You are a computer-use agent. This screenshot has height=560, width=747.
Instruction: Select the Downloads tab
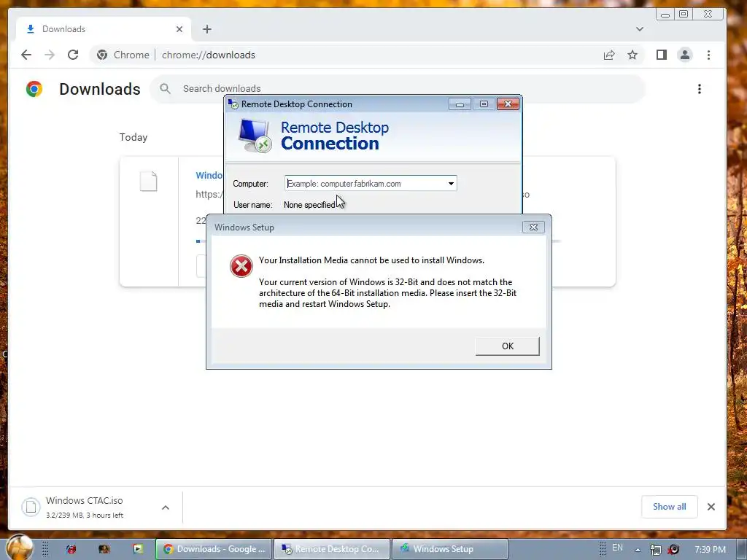pos(104,29)
